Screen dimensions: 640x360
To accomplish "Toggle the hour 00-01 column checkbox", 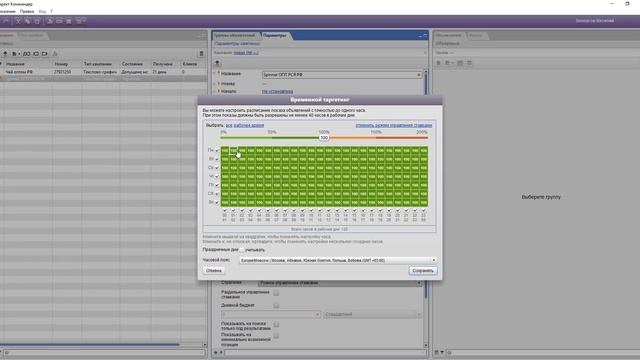I will tap(225, 210).
